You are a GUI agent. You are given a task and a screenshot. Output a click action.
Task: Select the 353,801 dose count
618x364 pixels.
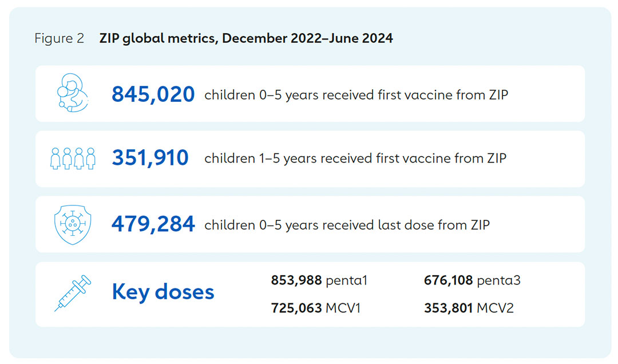pyautogui.click(x=448, y=308)
